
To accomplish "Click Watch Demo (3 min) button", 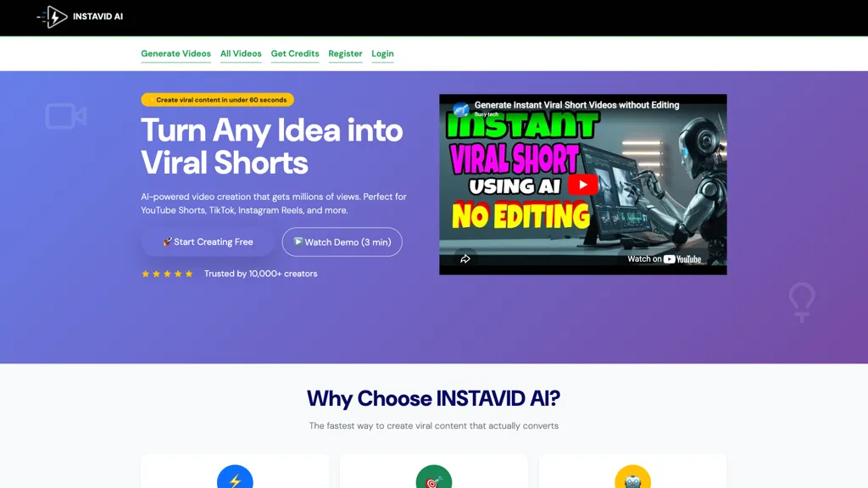I will pyautogui.click(x=342, y=241).
